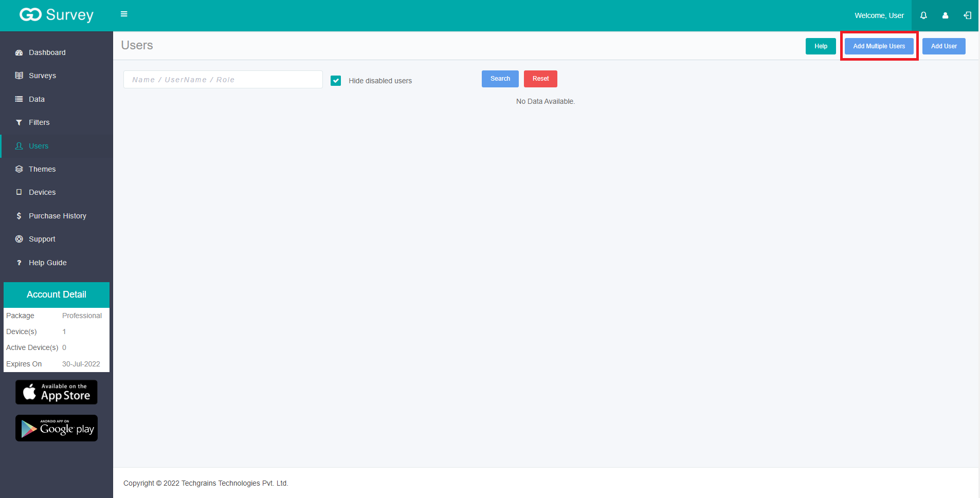Open the user profile icon

[945, 15]
